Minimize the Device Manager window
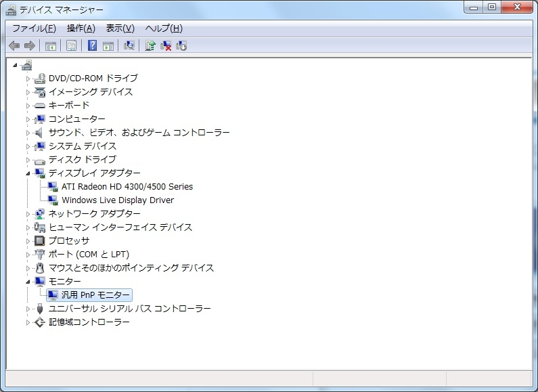 click(x=474, y=7)
